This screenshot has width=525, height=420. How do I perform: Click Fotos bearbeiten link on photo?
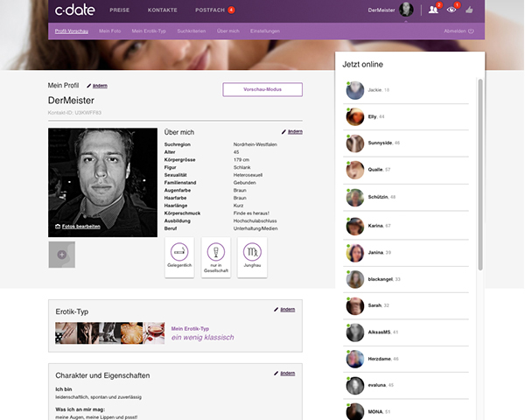coord(81,227)
